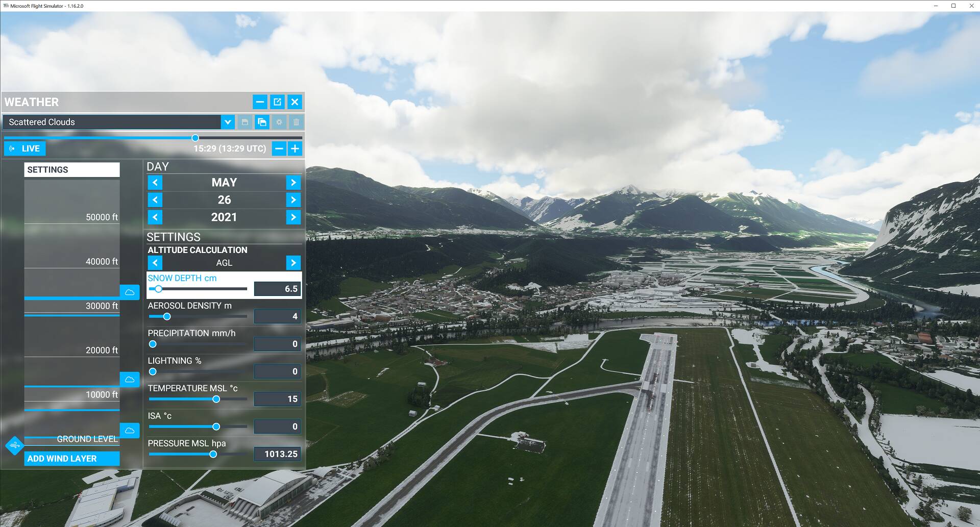Close the Weather panel
This screenshot has height=527, width=980.
coord(295,102)
